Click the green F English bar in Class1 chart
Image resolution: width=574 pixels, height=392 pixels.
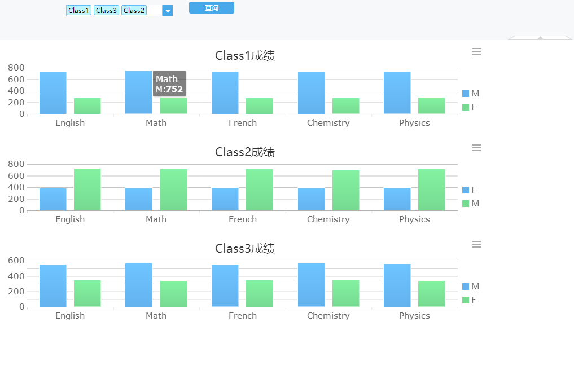(87, 106)
